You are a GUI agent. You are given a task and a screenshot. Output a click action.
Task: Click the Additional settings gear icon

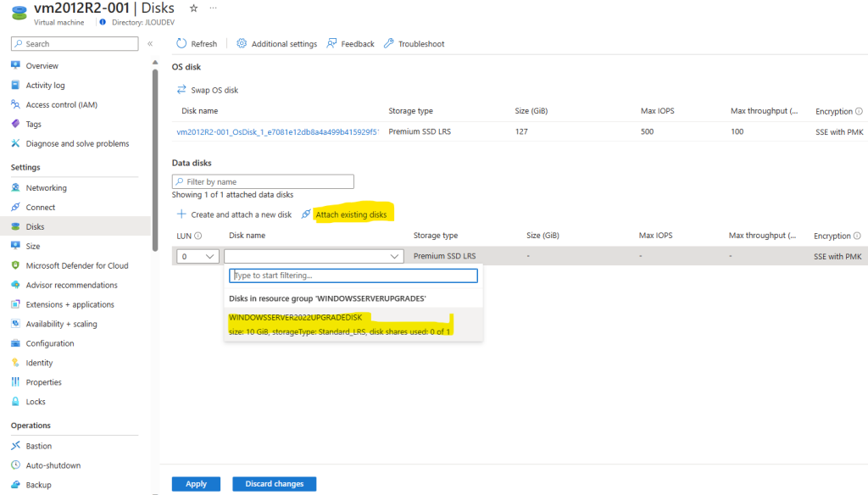pos(242,43)
